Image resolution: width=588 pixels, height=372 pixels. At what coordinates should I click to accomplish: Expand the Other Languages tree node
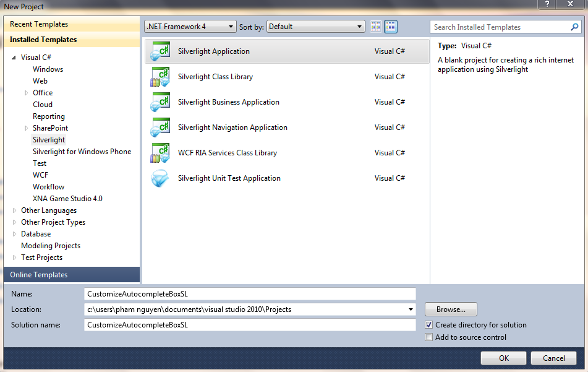(x=15, y=210)
